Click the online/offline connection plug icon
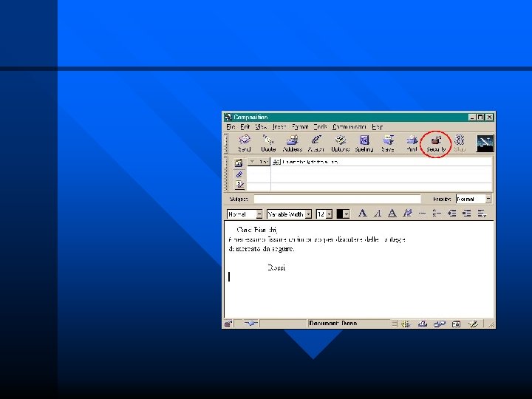 [250, 324]
